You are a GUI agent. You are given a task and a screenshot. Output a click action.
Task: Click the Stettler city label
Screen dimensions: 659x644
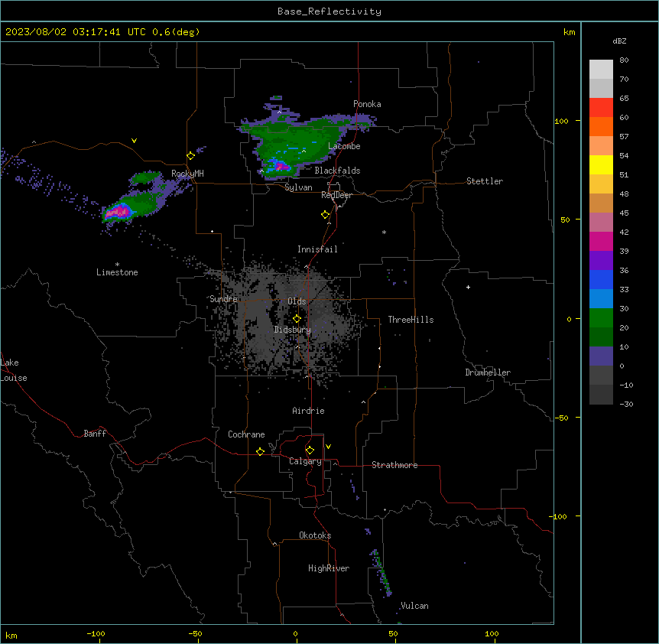(x=485, y=181)
